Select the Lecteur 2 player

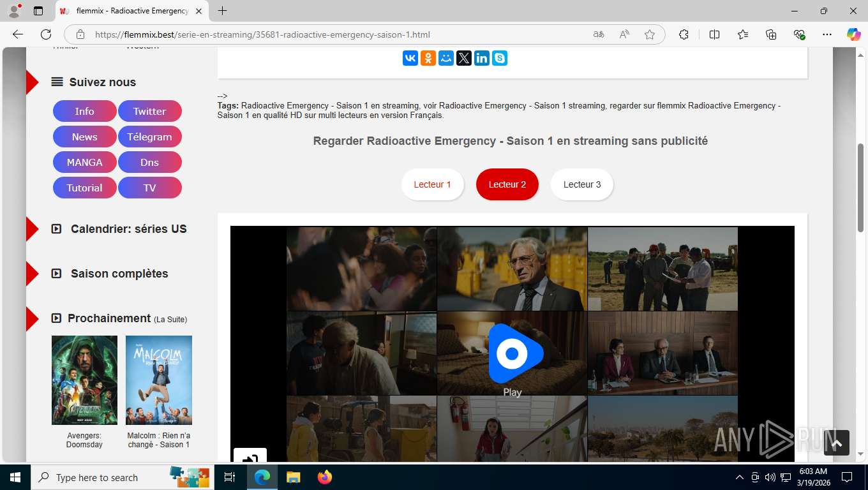[507, 184]
